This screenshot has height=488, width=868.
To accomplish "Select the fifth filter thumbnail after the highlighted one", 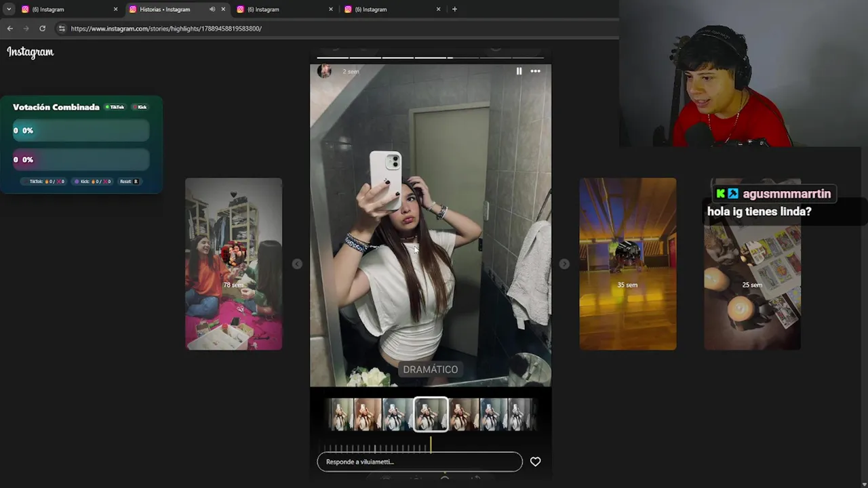I will pyautogui.click(x=465, y=414).
